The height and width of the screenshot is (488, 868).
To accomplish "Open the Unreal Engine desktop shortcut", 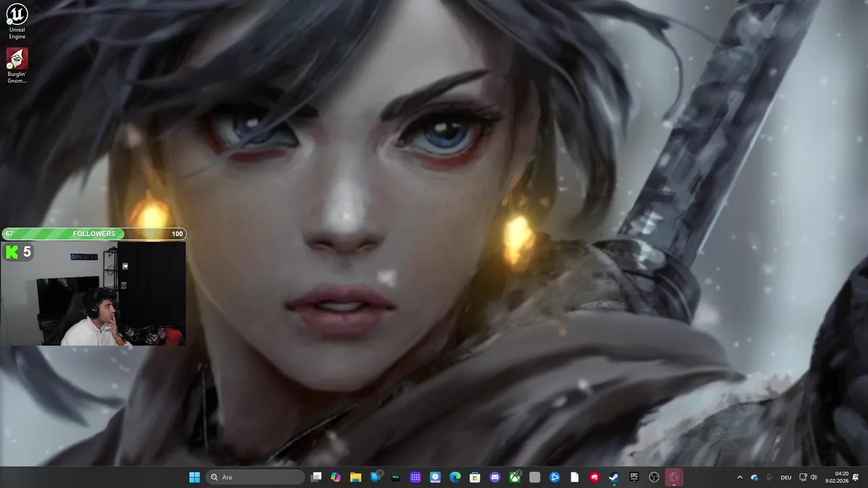I will coord(17,20).
